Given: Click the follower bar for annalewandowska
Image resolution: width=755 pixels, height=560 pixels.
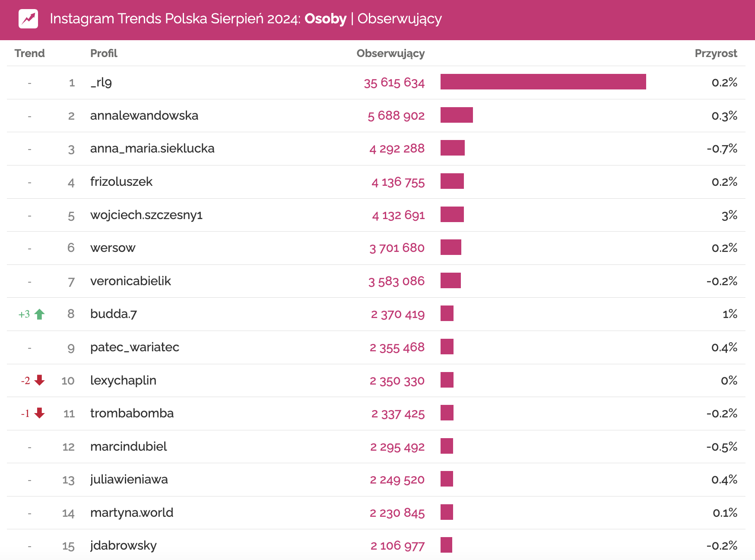Looking at the screenshot, I should (457, 115).
